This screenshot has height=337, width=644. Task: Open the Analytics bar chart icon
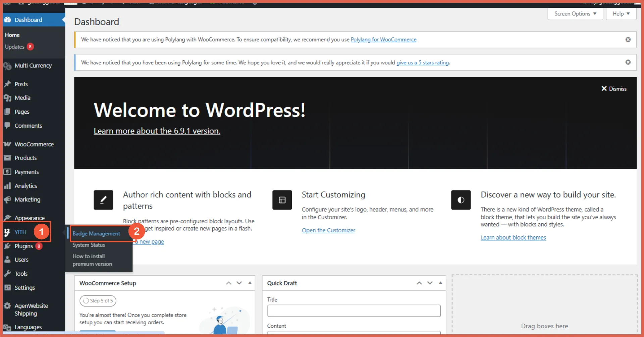(7, 186)
